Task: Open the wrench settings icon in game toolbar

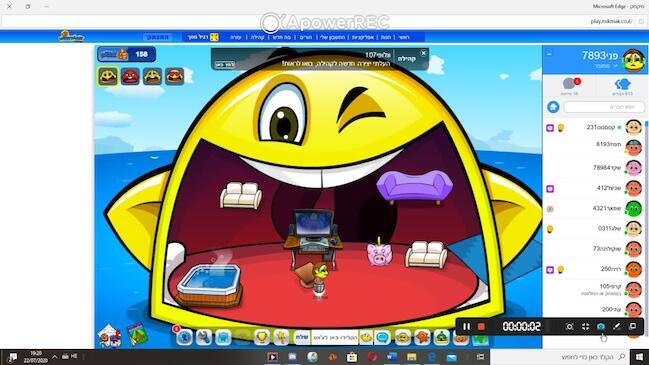Action: (203, 338)
